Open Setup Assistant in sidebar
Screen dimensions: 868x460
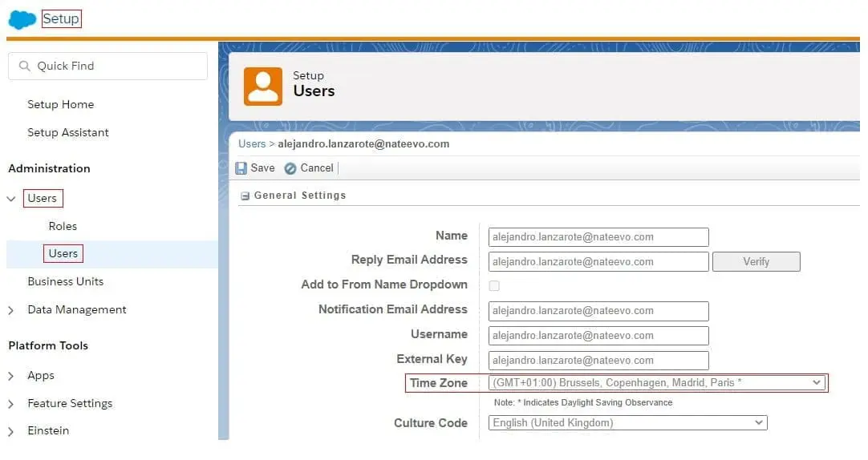point(68,132)
